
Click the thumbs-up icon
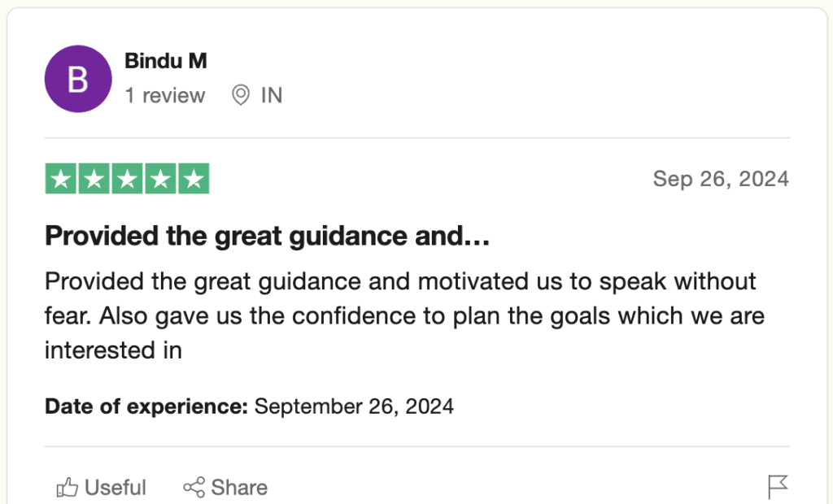(x=67, y=488)
